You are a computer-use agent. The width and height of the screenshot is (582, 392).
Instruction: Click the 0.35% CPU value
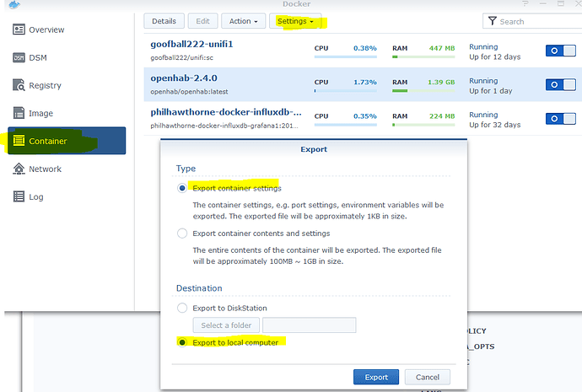click(x=365, y=116)
